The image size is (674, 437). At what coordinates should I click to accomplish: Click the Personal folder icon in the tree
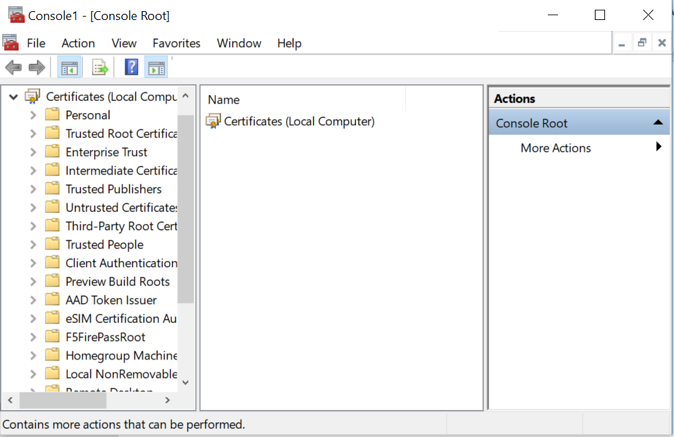tap(52, 115)
